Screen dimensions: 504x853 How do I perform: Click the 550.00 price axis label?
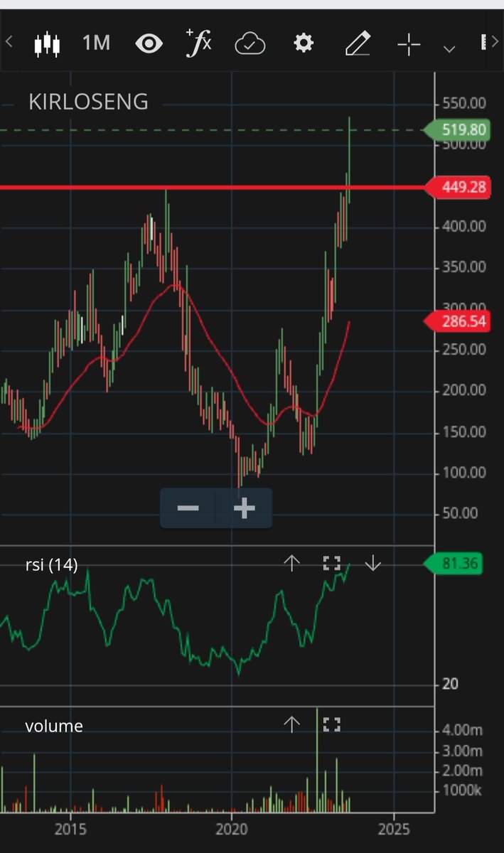(x=463, y=103)
